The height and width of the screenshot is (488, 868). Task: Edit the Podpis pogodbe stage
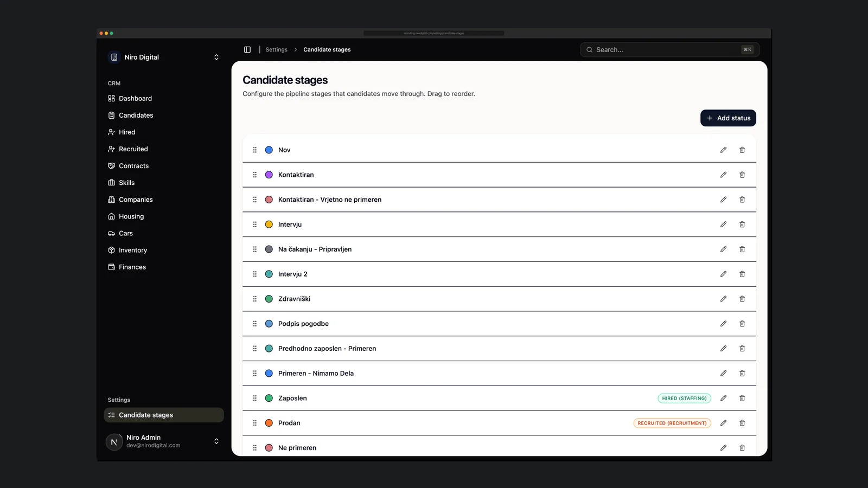[x=723, y=324]
